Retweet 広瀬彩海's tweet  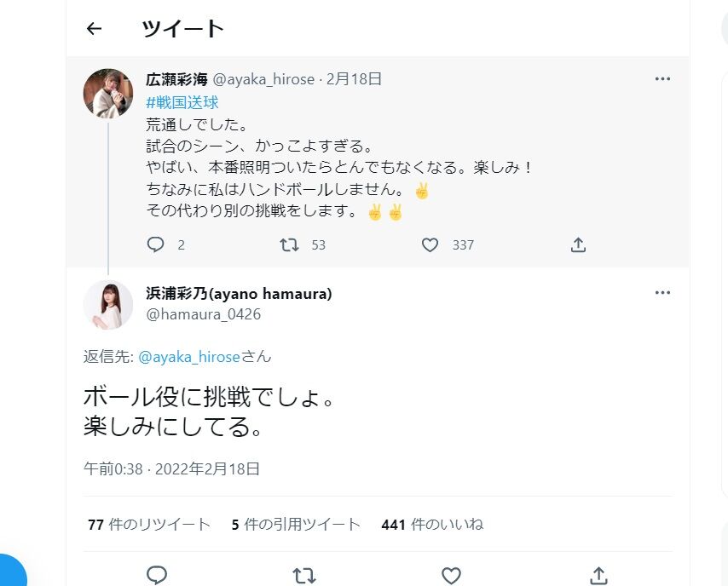click(290, 245)
